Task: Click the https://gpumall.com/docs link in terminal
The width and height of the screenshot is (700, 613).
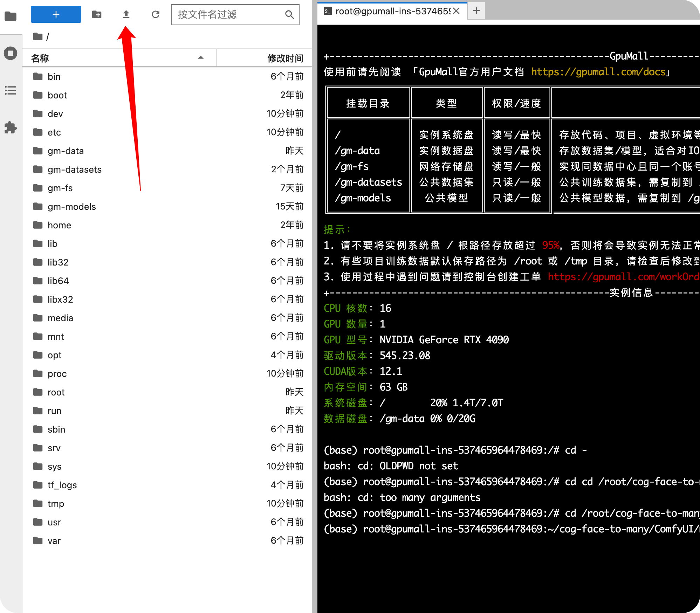Action: (x=598, y=72)
